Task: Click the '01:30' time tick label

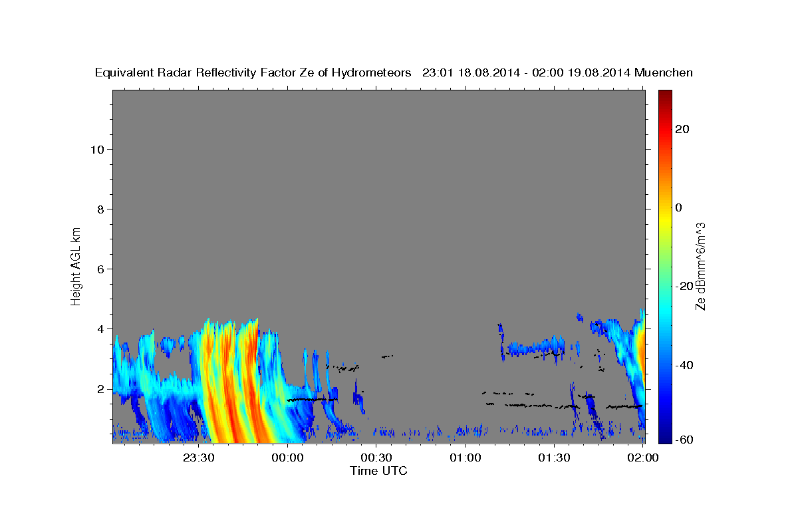Action: point(554,458)
